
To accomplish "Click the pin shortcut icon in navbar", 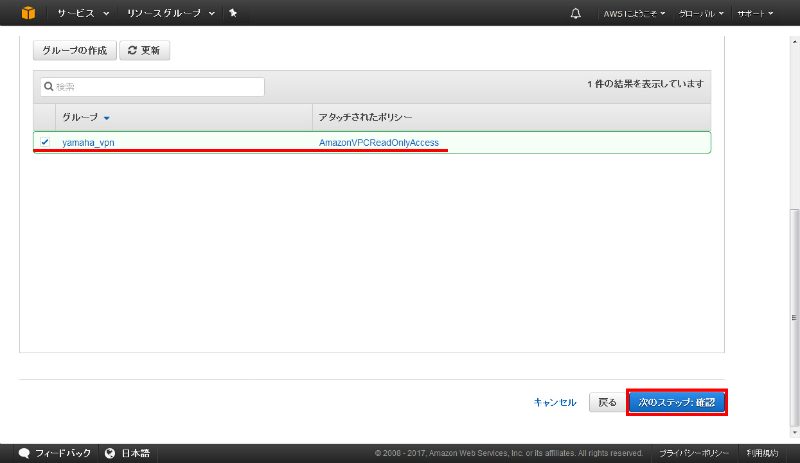I will (x=233, y=13).
